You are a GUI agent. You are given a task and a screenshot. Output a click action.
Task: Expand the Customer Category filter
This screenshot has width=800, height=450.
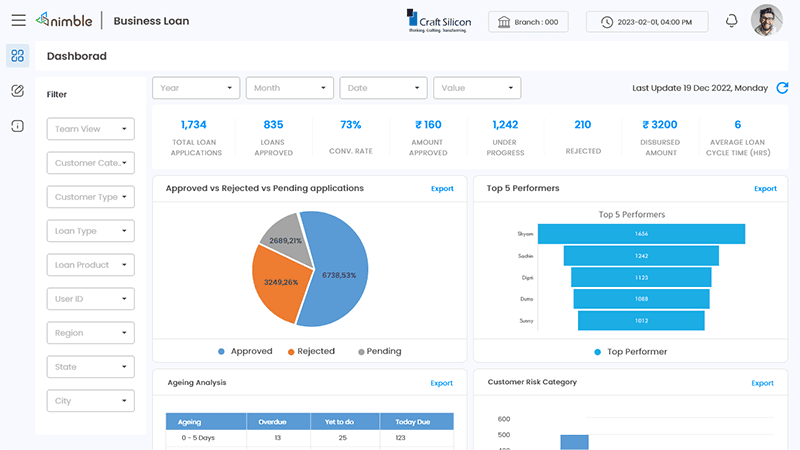point(91,163)
